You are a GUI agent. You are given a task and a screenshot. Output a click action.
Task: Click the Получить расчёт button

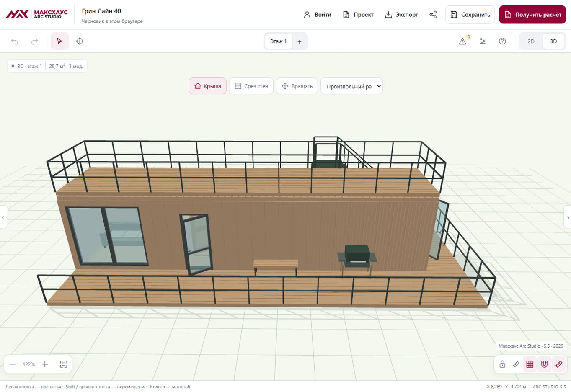click(532, 15)
